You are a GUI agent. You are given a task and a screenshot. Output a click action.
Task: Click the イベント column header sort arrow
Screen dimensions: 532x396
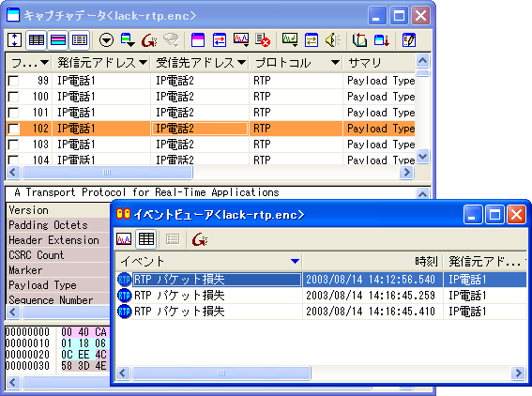[x=296, y=261]
